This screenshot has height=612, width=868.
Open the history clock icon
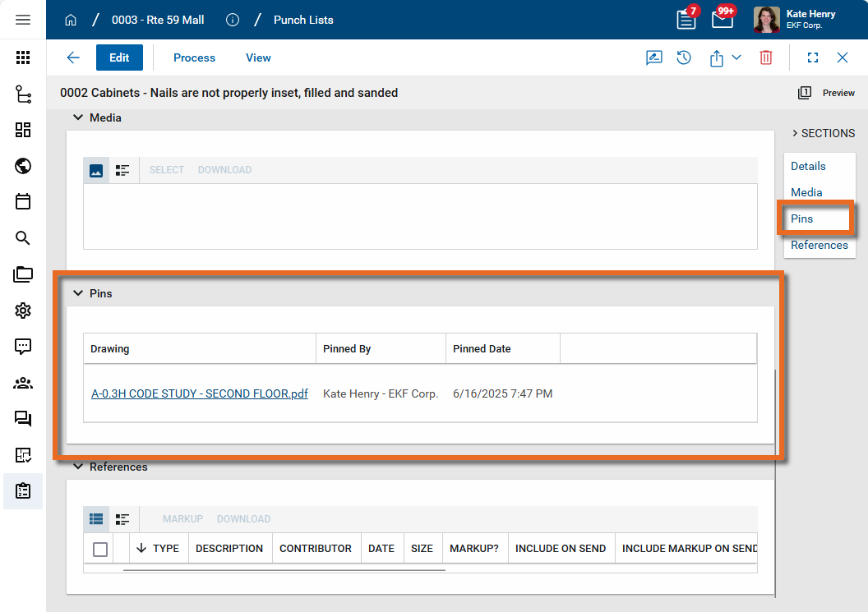click(684, 58)
